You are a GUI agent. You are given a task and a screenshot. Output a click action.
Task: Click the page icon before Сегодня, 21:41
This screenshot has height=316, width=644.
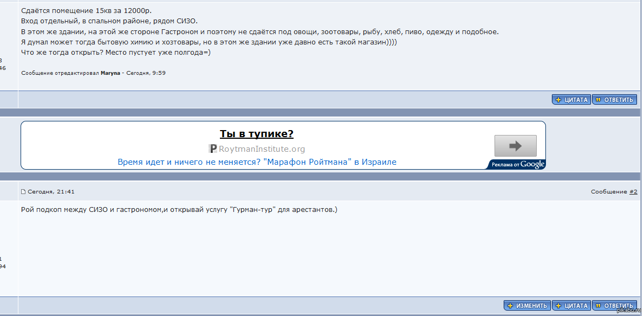[x=23, y=192]
